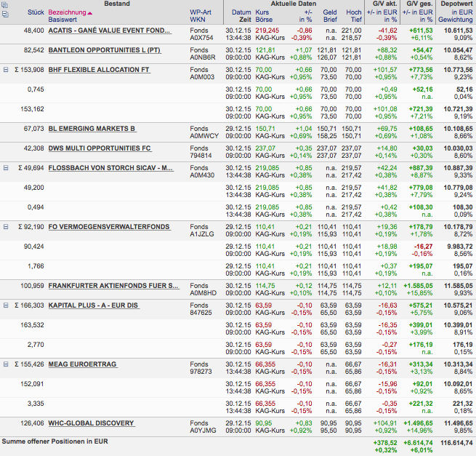Click quantity 3,335 sub-position row
Image resolution: width=476 pixels, height=456 pixels.
(x=238, y=407)
